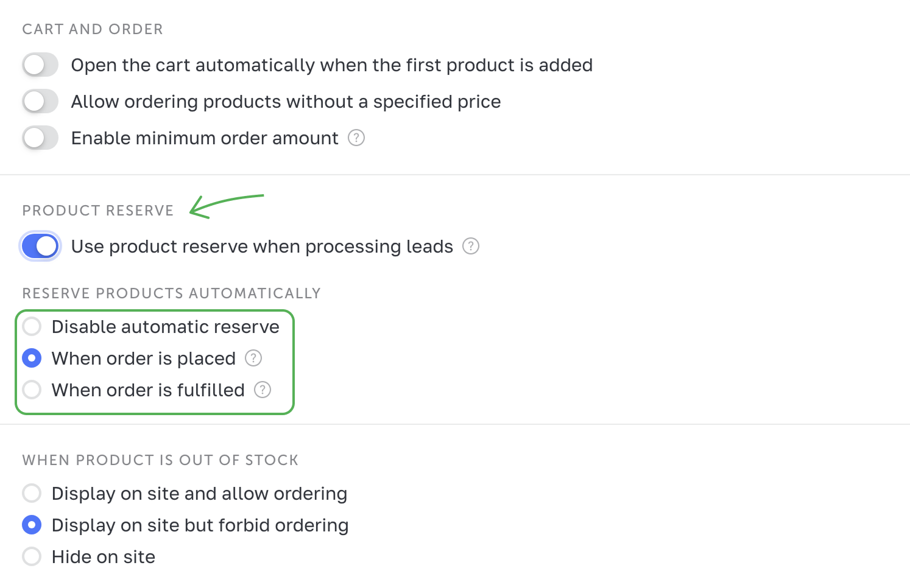
Task: Click 'Use product reserve when processing leads' label text
Action: tap(262, 247)
